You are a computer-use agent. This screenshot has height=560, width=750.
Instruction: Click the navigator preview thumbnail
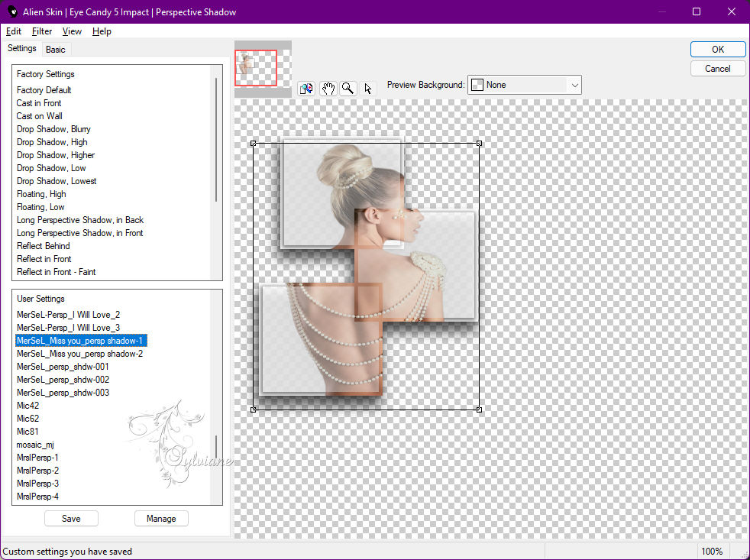pyautogui.click(x=263, y=69)
